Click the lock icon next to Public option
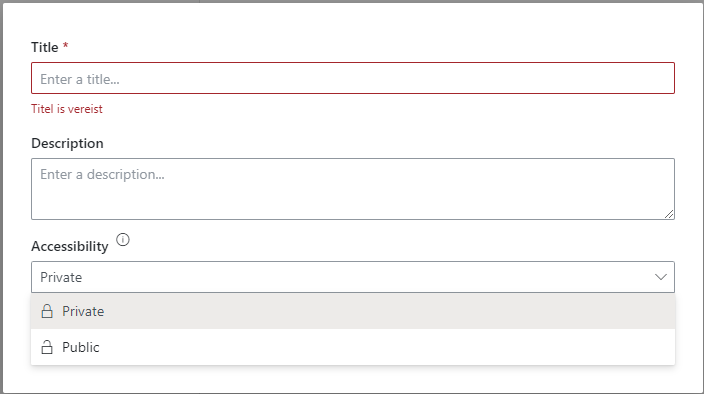The image size is (704, 394). [x=47, y=347]
